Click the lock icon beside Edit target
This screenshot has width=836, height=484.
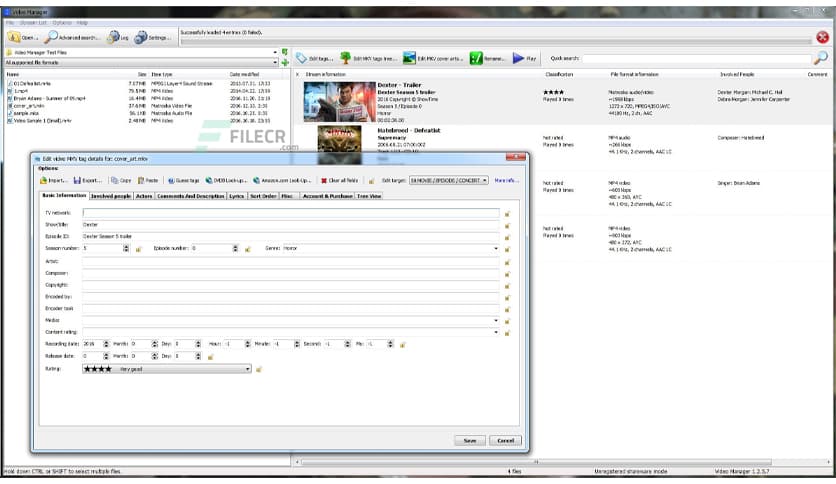coord(372,181)
